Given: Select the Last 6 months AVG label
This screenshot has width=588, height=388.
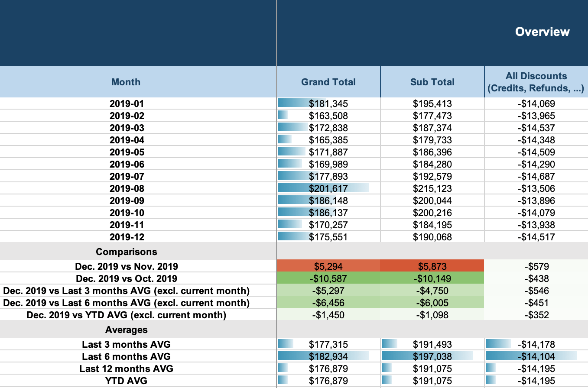Looking at the screenshot, I should coord(127,356).
